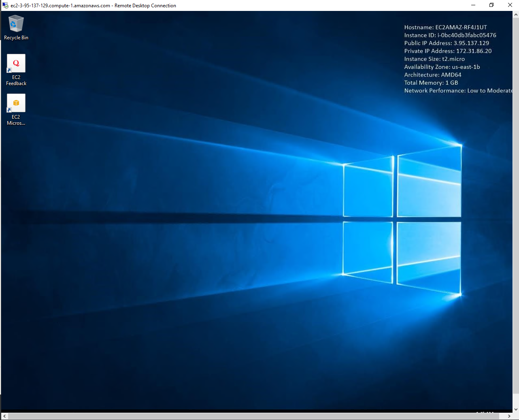Minimize the Remote Desktop Connection window

point(473,5)
